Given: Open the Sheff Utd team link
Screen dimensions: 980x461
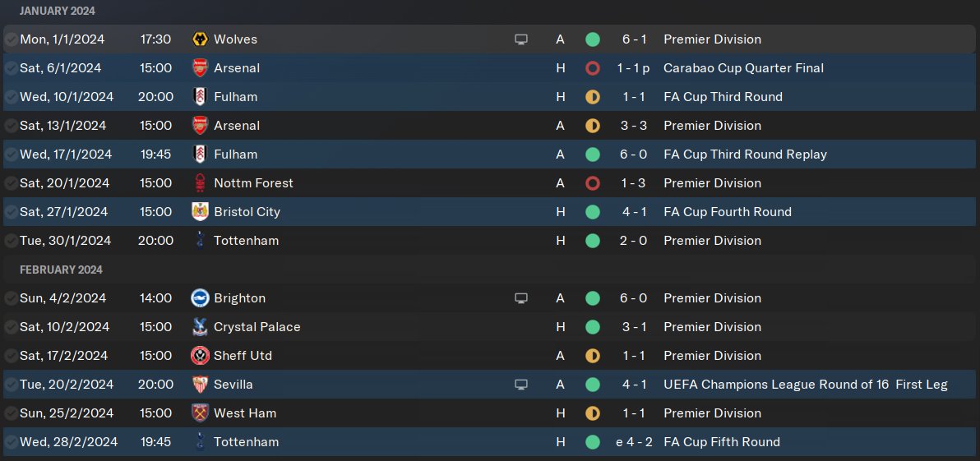Looking at the screenshot, I should coord(243,356).
